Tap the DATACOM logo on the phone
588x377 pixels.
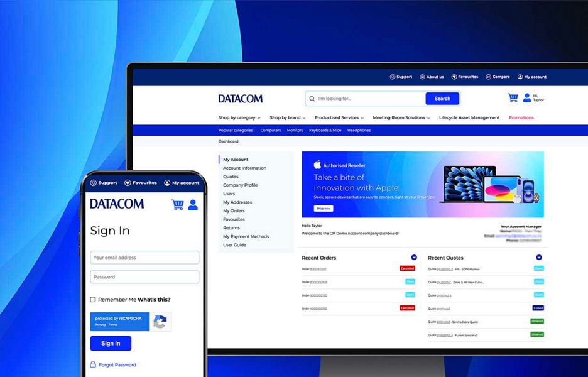click(117, 204)
